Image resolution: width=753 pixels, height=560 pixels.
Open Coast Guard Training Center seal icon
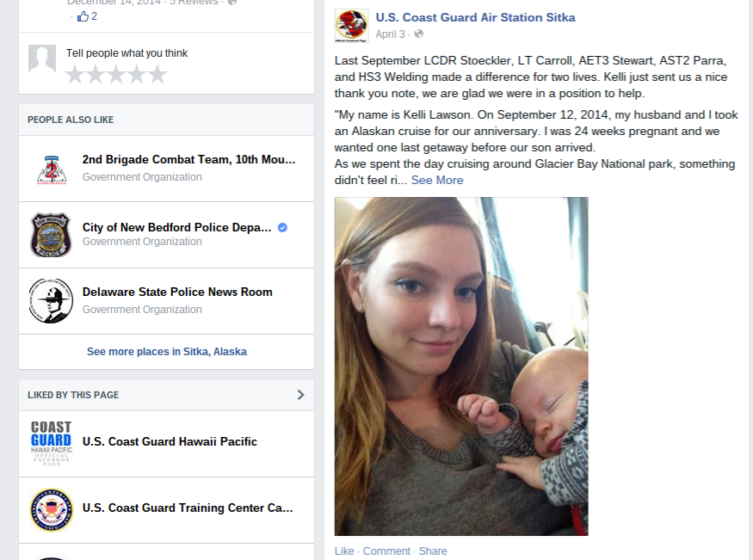coord(51,509)
